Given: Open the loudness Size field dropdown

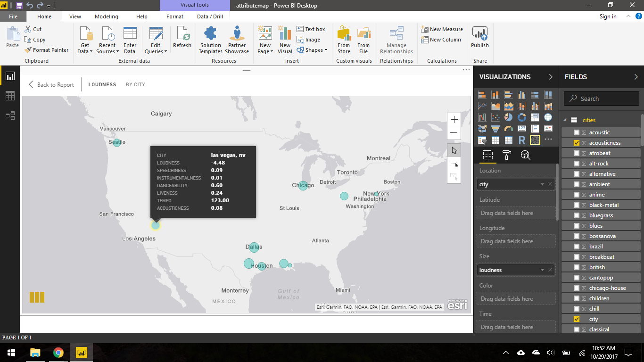Looking at the screenshot, I should click(x=542, y=270).
